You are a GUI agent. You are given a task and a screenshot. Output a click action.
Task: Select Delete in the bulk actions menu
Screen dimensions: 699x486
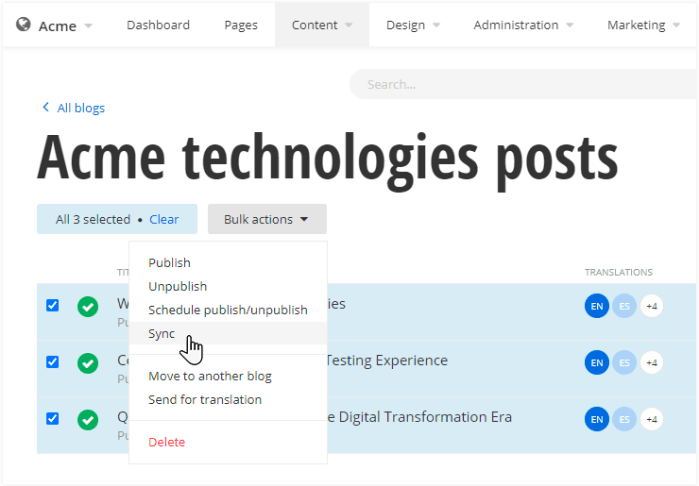[x=166, y=442]
